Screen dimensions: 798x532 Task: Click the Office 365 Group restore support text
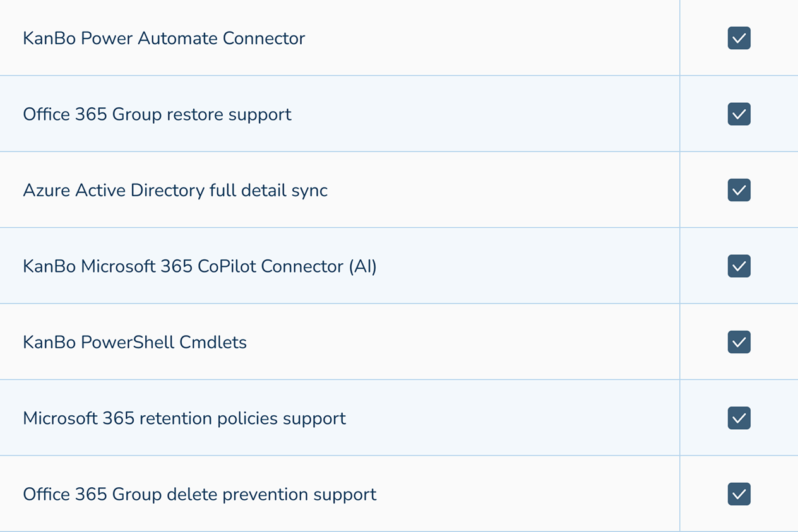point(157,115)
